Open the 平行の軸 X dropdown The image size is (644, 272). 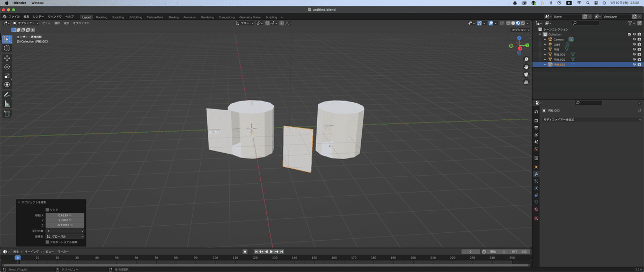(65, 231)
